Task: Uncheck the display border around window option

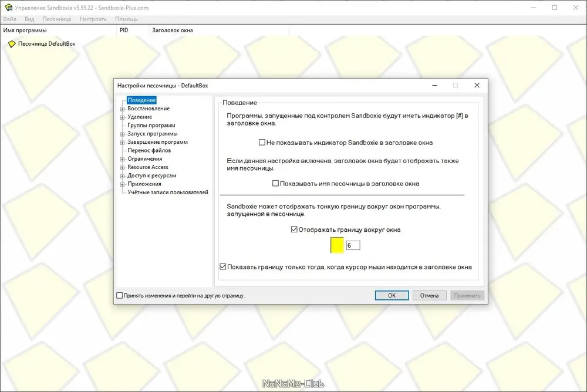Action: (294, 229)
